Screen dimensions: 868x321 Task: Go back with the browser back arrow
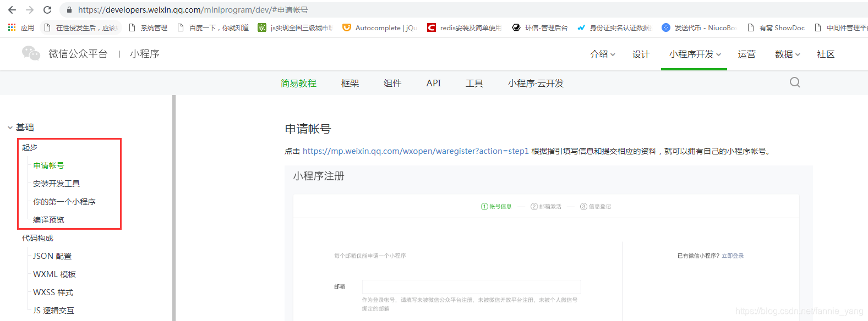12,10
